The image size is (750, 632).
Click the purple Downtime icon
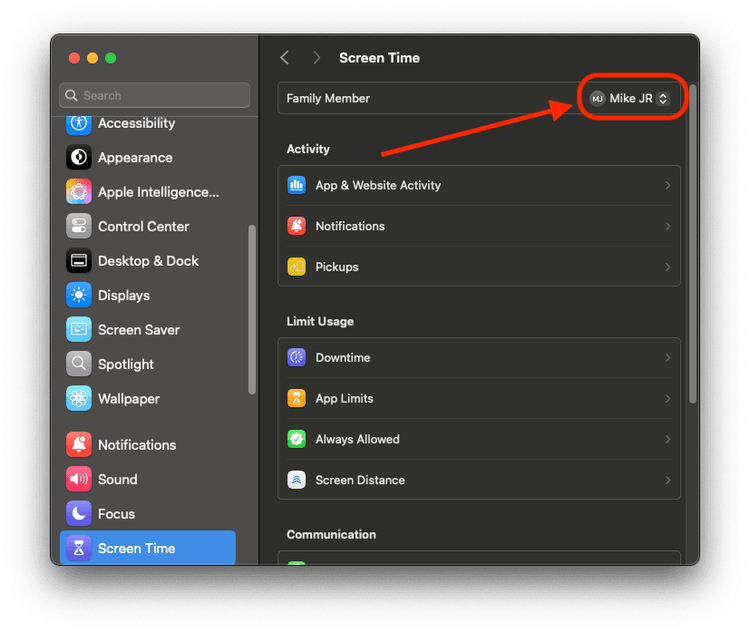297,357
